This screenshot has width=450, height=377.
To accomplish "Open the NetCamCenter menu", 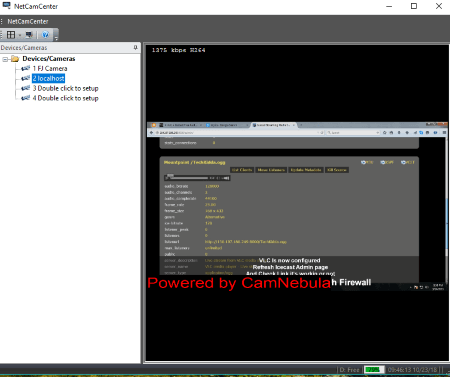I will click(x=28, y=22).
